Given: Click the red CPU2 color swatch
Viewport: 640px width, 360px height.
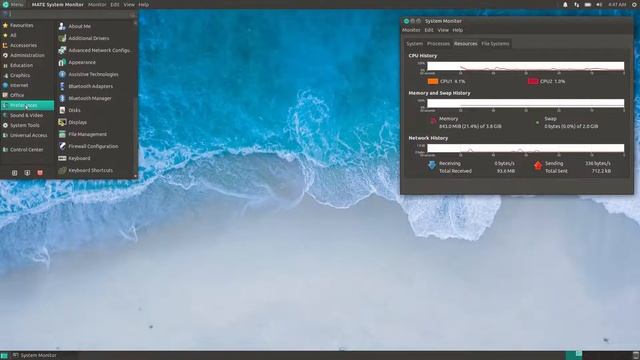Looking at the screenshot, I should click(533, 81).
